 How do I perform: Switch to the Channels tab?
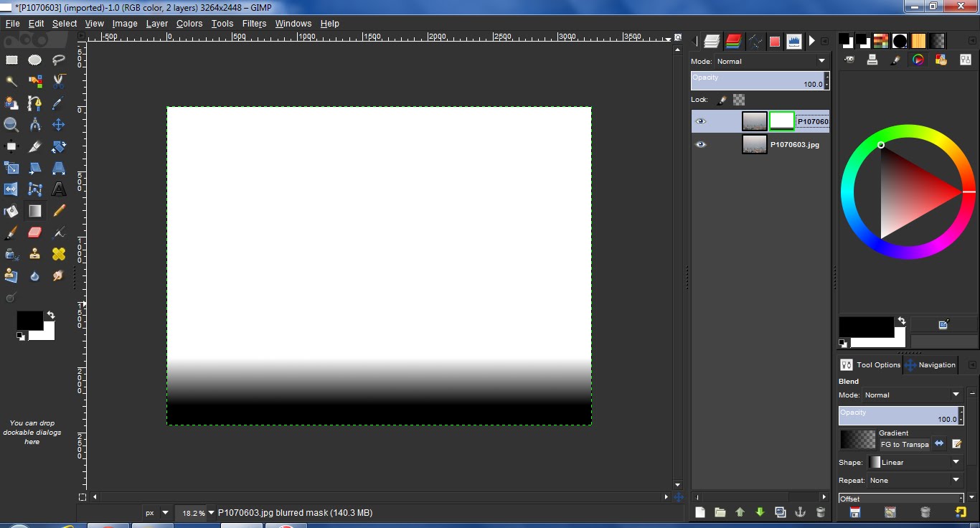[732, 41]
